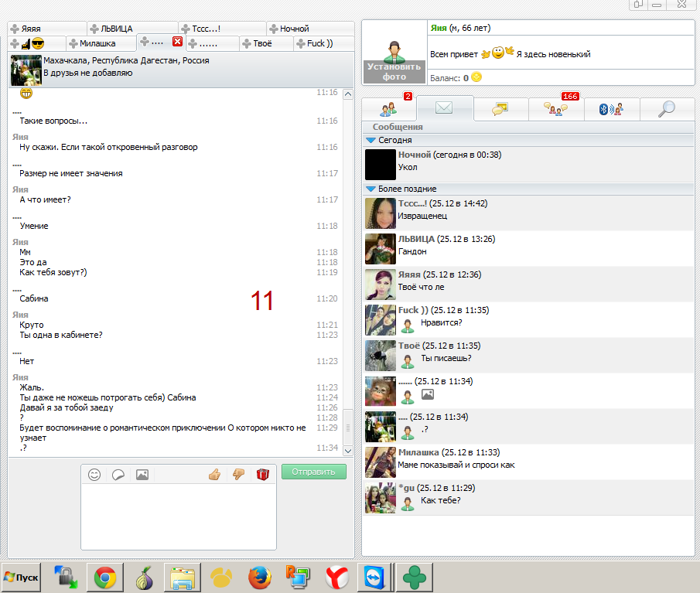Send a gift with the red box icon
This screenshot has width=700, height=593.
[263, 474]
